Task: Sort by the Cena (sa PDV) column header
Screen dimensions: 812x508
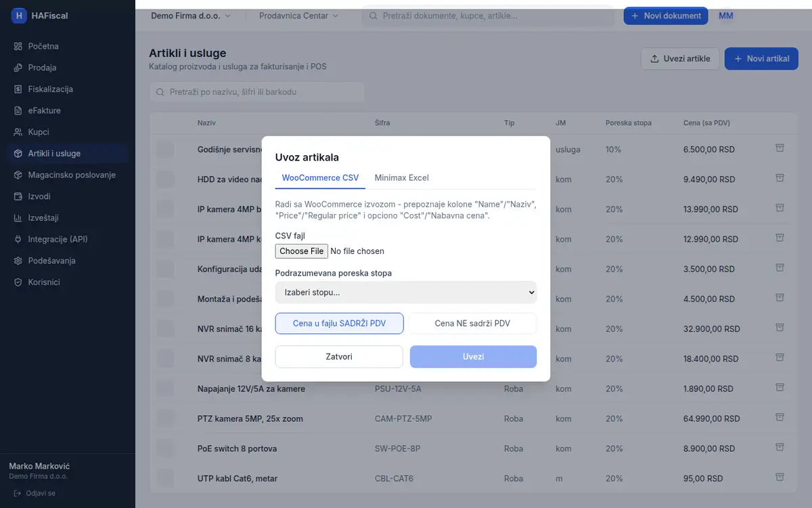Action: [706, 123]
